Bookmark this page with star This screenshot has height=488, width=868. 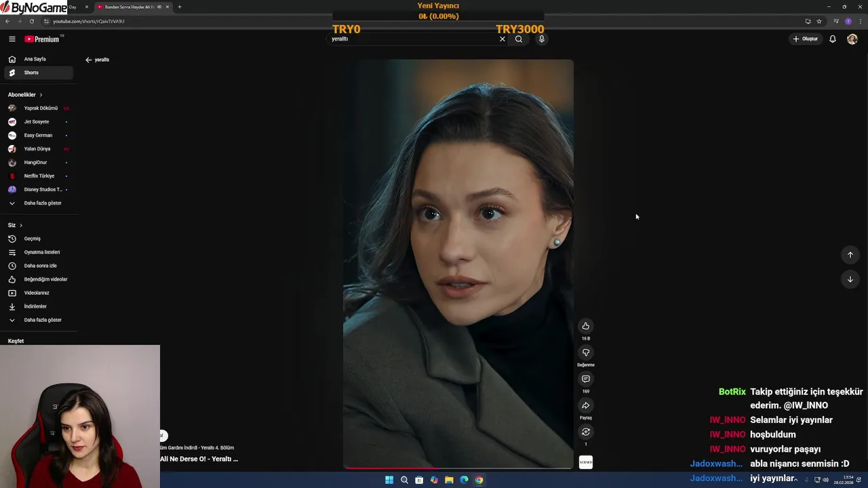point(819,21)
